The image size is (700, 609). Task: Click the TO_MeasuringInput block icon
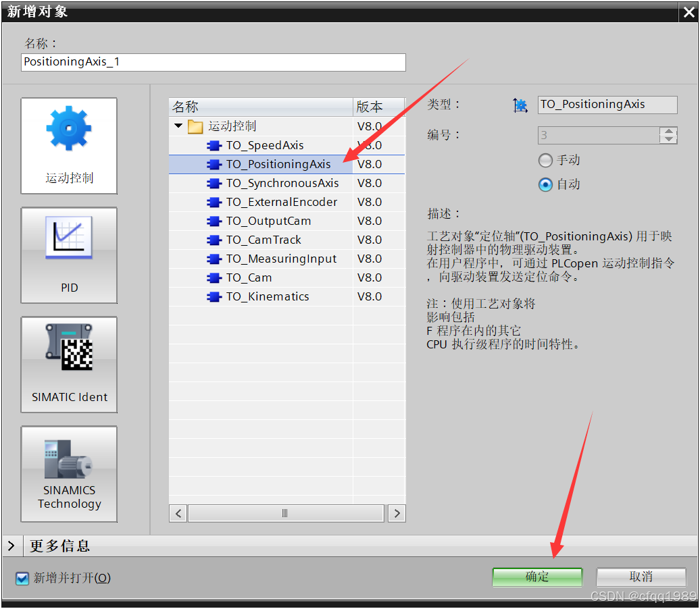[214, 259]
